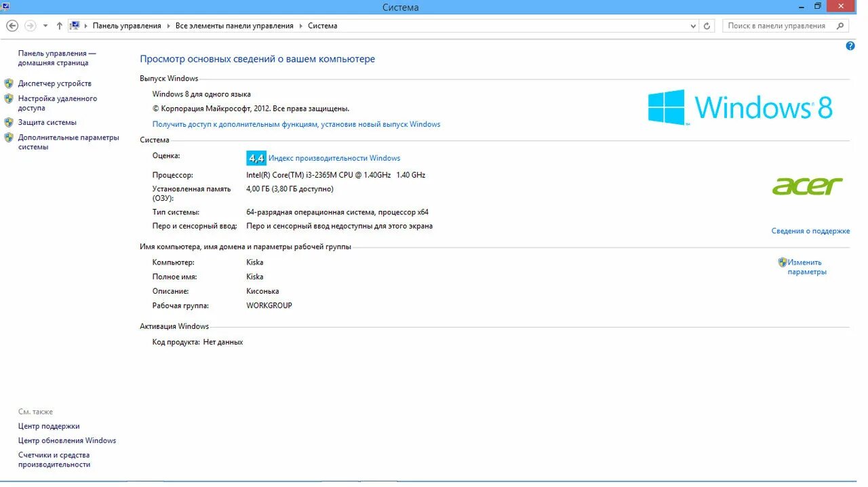868x487 pixels.
Task: Open the blue Help question mark
Action: coord(850,46)
